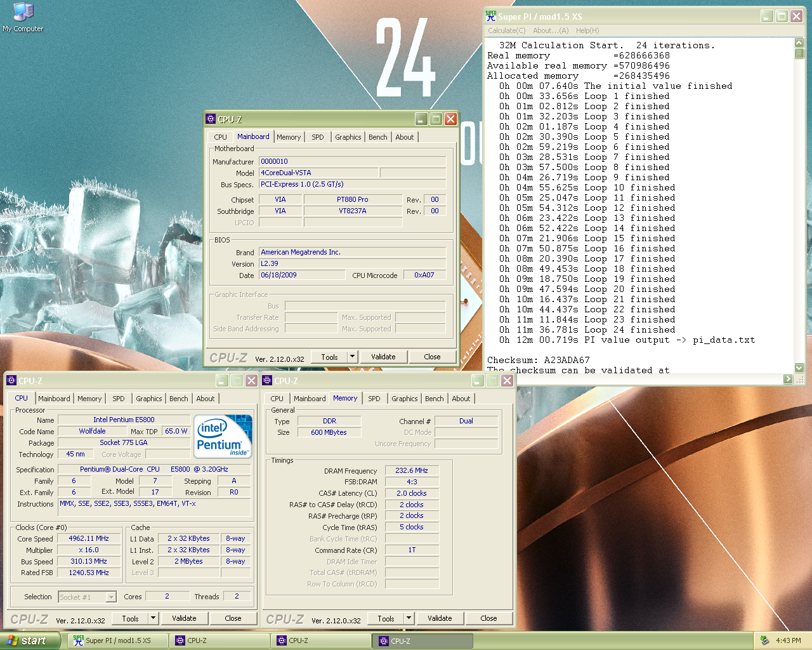
Task: Click the Core Speed value 4962.11 MHz
Action: click(x=89, y=538)
